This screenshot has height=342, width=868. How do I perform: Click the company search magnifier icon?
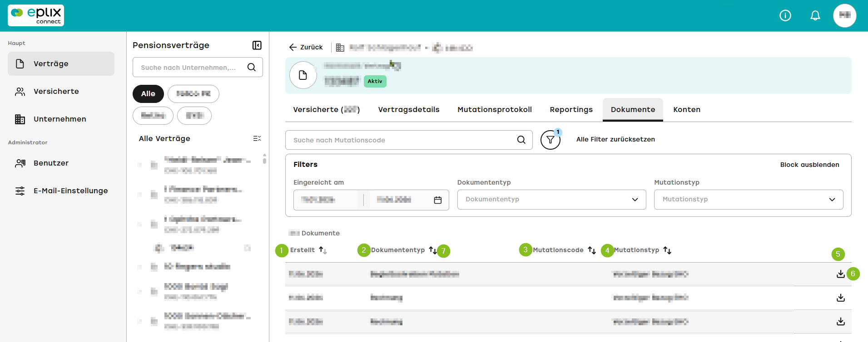pyautogui.click(x=252, y=67)
